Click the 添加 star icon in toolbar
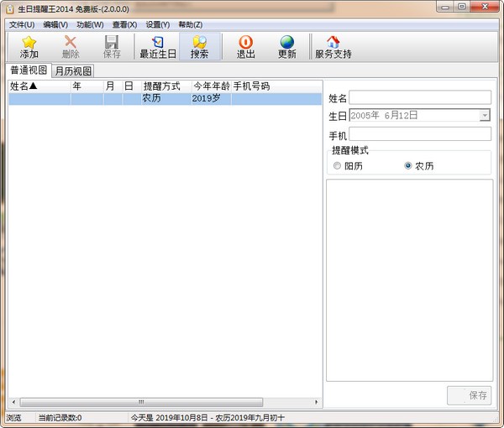Screen dimensions: 504x428 point(29,42)
